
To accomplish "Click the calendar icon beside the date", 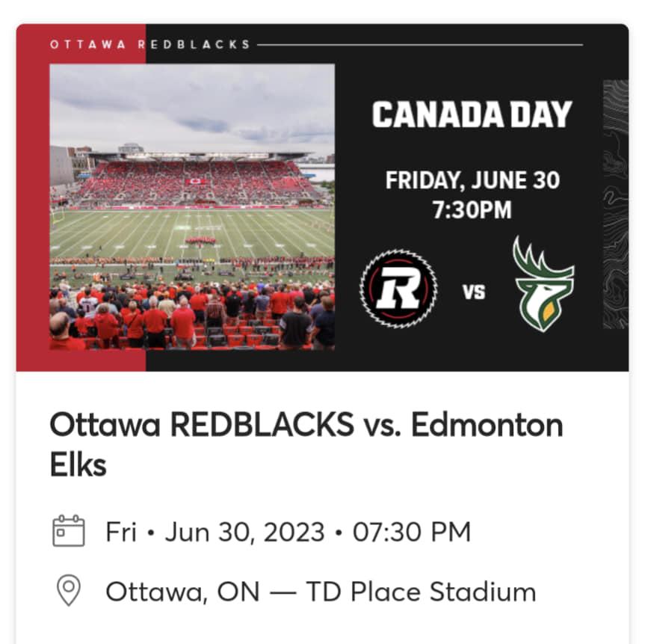I will [69, 531].
